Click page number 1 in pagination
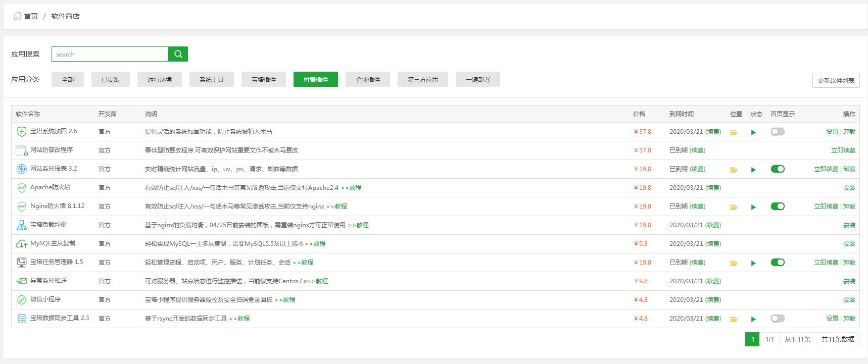Image resolution: width=868 pixels, height=364 pixels. [752, 339]
